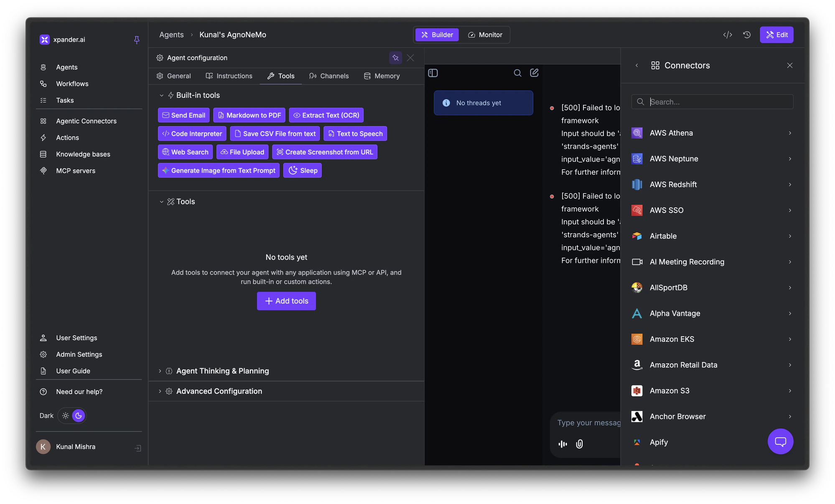Image resolution: width=835 pixels, height=504 pixels.
Task: Select the Agentic Connectors sidebar icon
Action: pyautogui.click(x=43, y=121)
